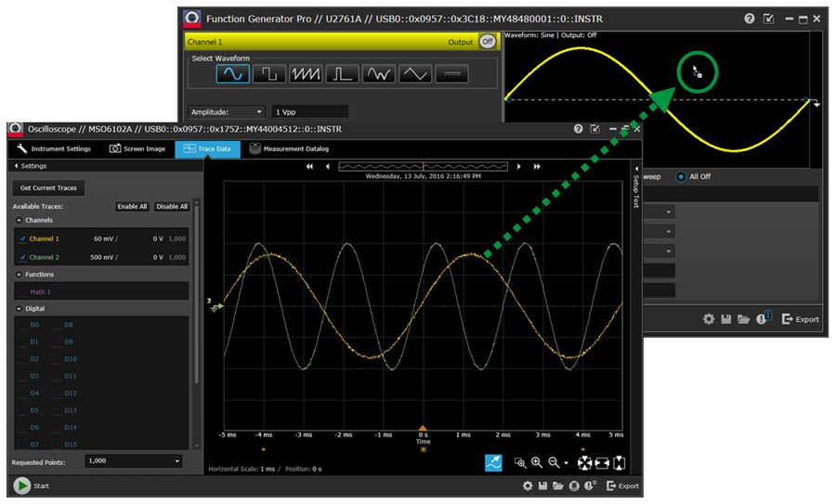836x504 pixels.
Task: Zoom in on the trace graph
Action: click(x=537, y=462)
